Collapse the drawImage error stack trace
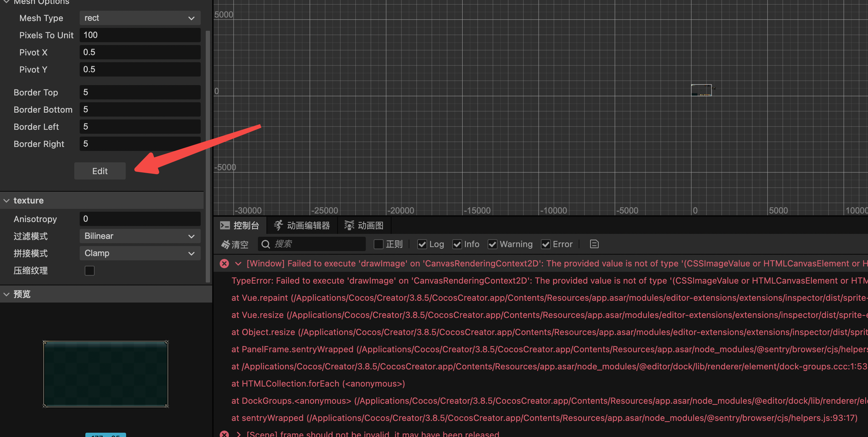Screen dimensions: 868x437 point(238,264)
